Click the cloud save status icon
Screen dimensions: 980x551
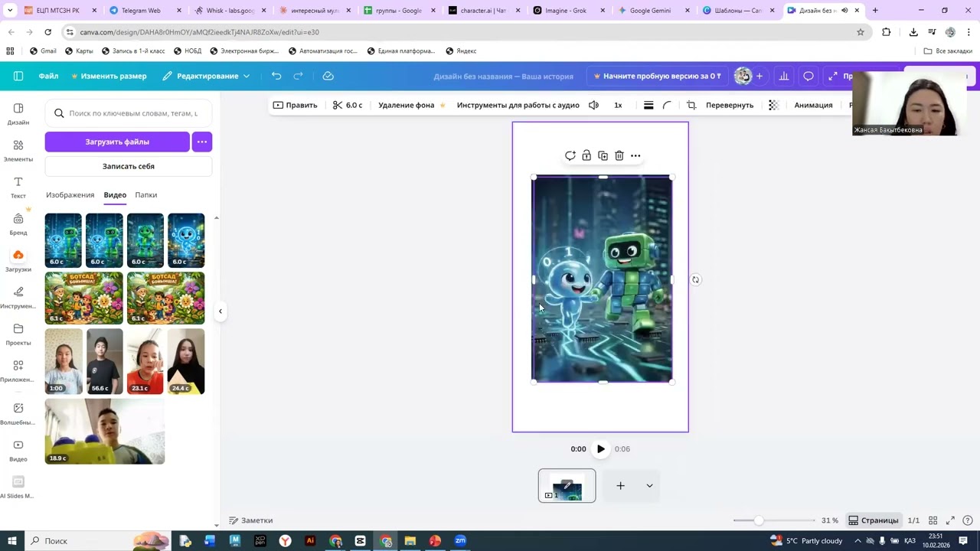pos(328,76)
